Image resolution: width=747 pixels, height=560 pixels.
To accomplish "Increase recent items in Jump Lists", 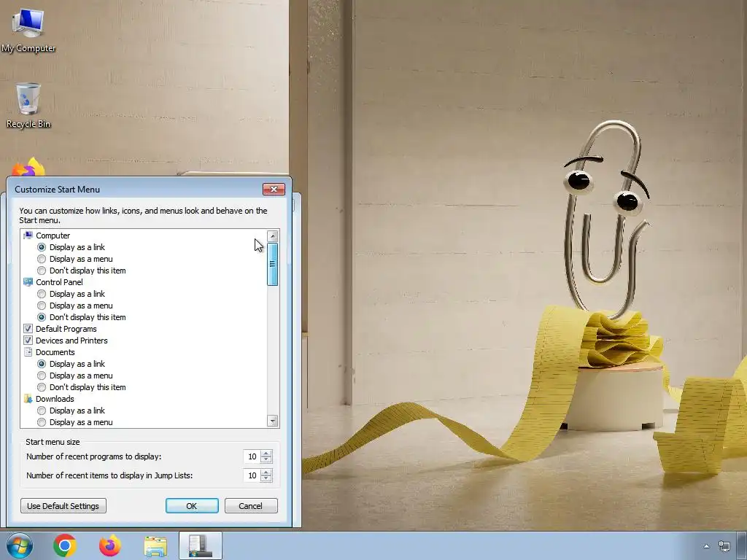I will tap(267, 472).
